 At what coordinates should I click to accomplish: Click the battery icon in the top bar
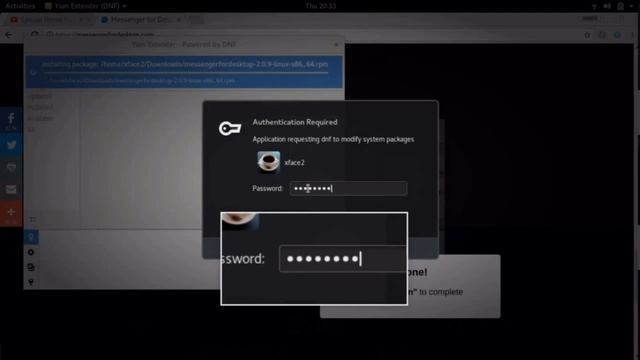coord(620,6)
